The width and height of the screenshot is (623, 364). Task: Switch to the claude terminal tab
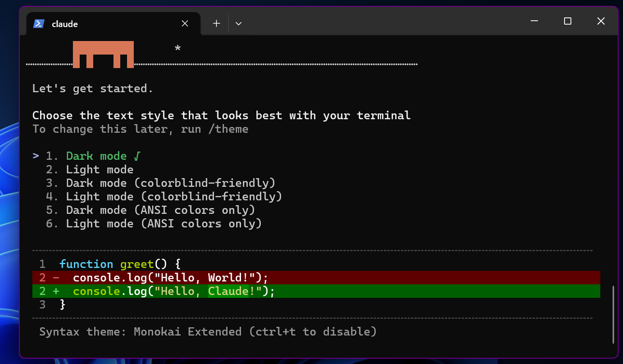click(113, 24)
